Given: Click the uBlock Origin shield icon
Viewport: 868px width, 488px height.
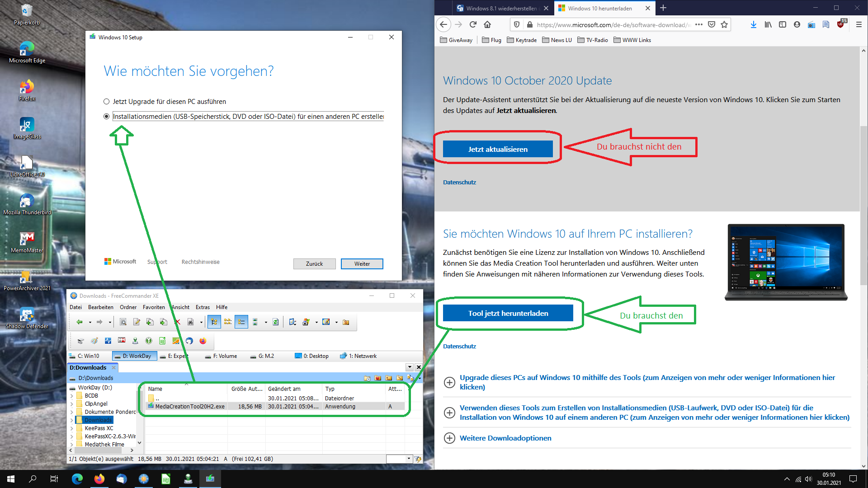Looking at the screenshot, I should click(x=840, y=25).
